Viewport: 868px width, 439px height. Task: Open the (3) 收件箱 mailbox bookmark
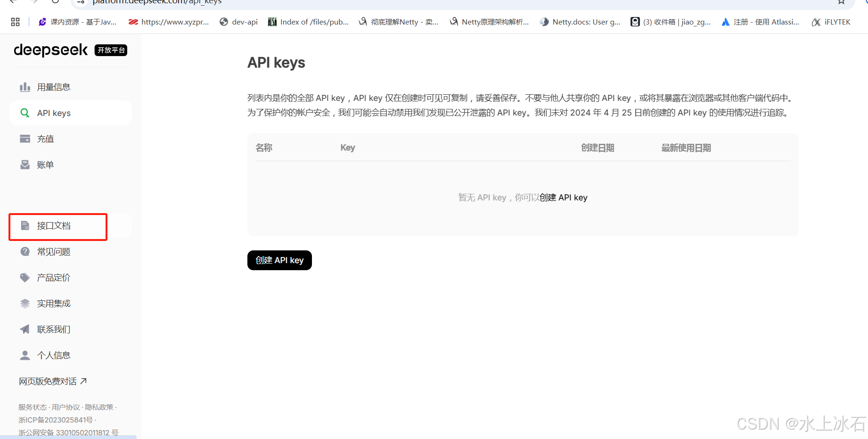tap(671, 22)
